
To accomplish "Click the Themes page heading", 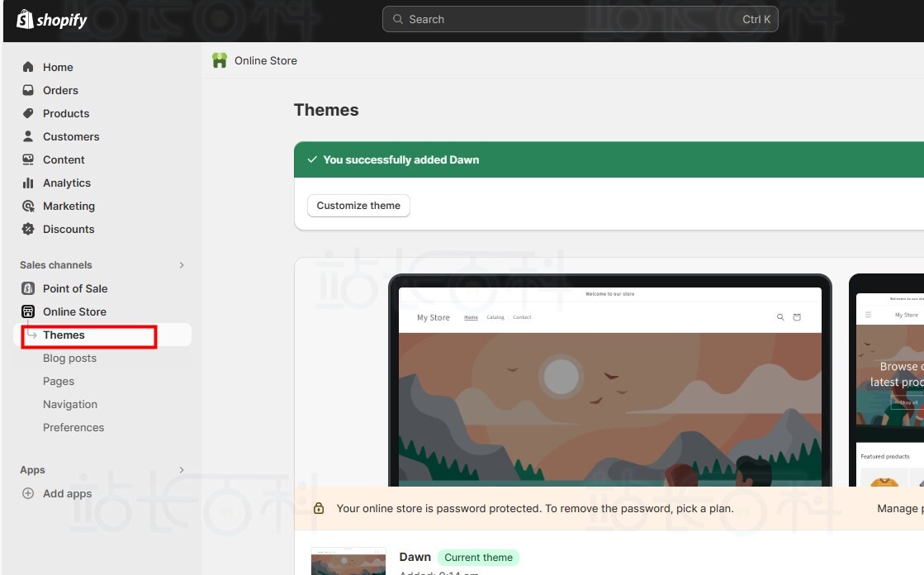I will click(326, 110).
